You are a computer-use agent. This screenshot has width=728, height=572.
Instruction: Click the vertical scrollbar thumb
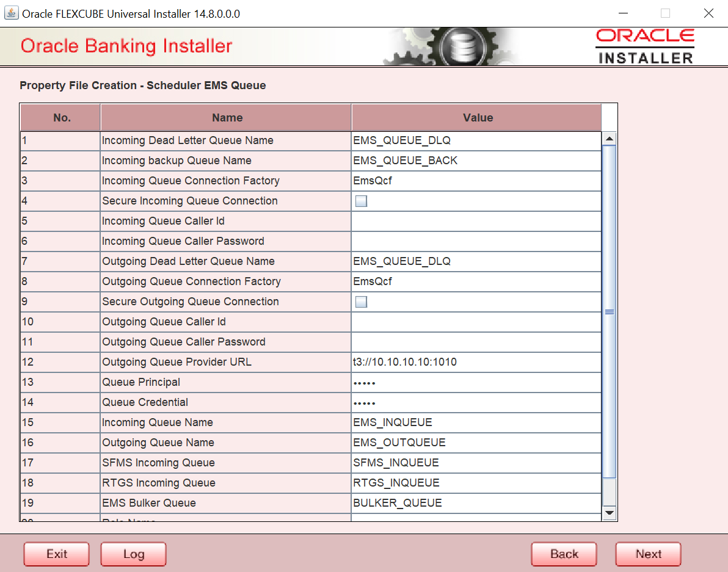(x=609, y=312)
